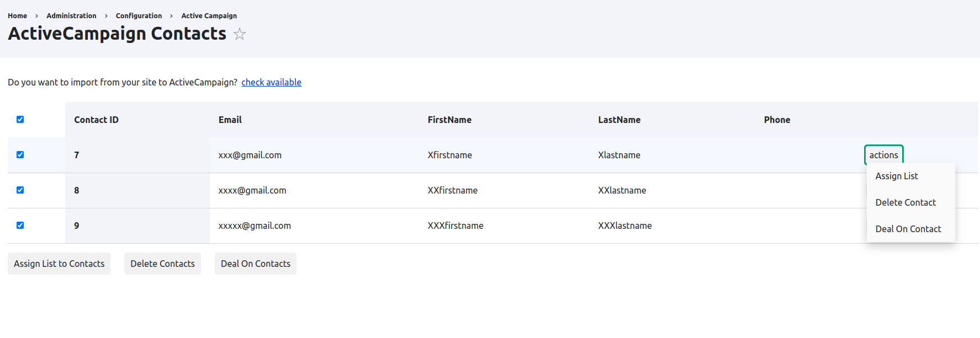This screenshot has height=338, width=980.
Task: Open the Administration breadcrumb
Action: [x=71, y=16]
